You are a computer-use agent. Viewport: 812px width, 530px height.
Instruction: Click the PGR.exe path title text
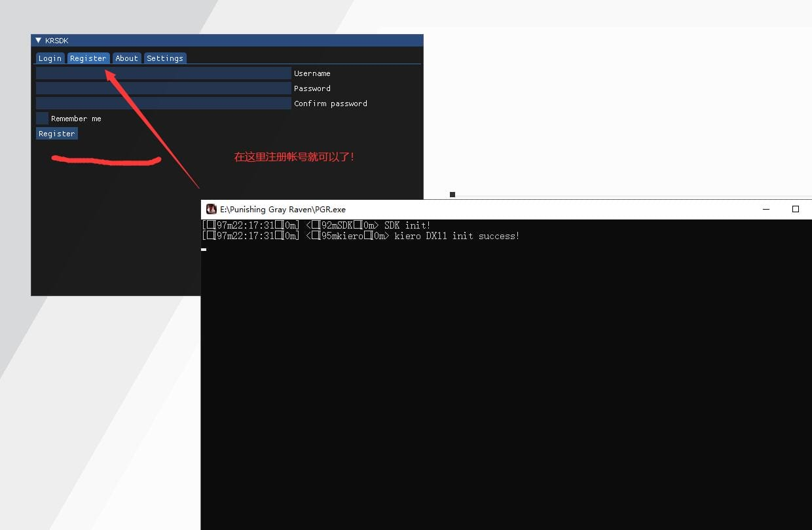click(x=283, y=210)
